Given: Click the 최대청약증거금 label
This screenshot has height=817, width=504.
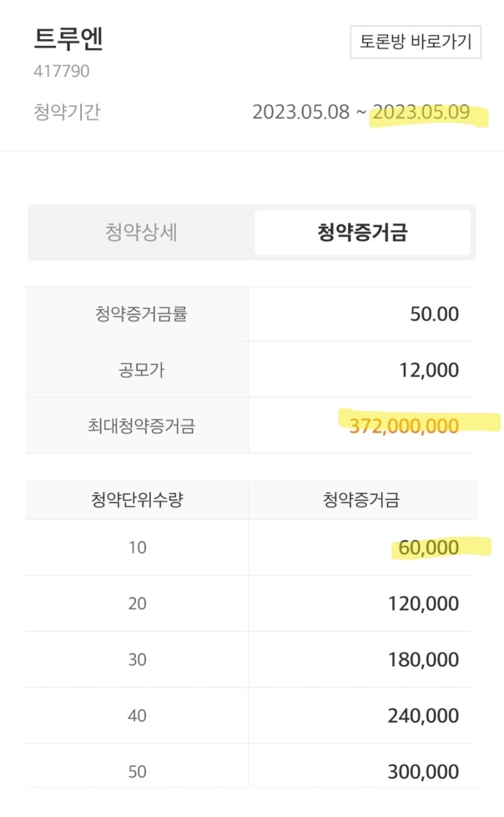Looking at the screenshot, I should (x=141, y=426).
